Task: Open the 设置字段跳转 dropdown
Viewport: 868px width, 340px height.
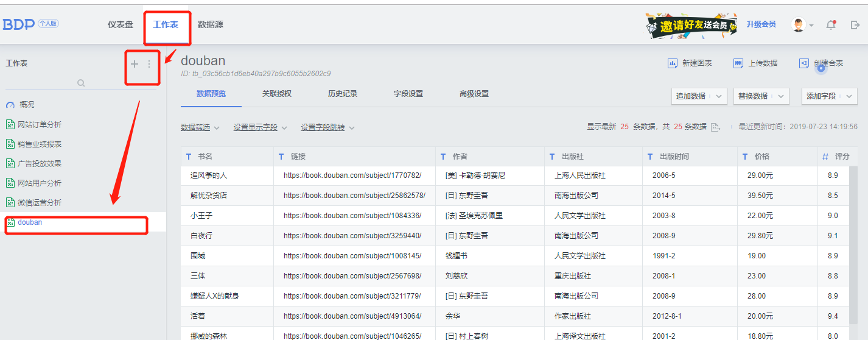Action: tap(327, 127)
